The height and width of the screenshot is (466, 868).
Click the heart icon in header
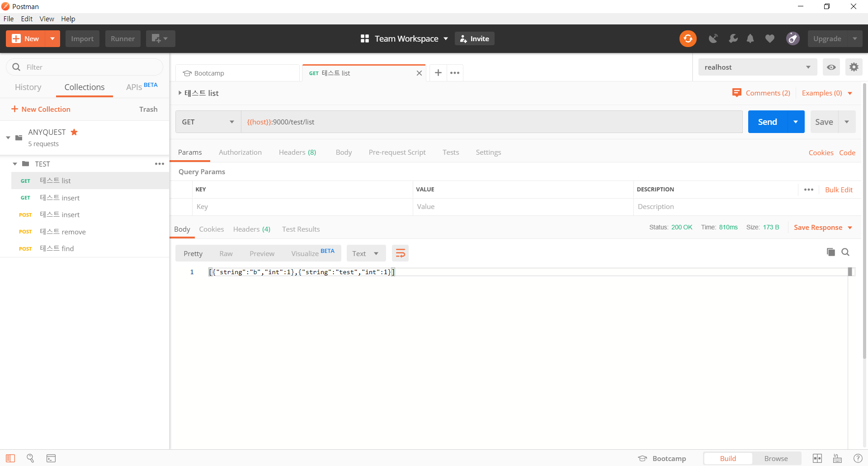click(x=770, y=38)
